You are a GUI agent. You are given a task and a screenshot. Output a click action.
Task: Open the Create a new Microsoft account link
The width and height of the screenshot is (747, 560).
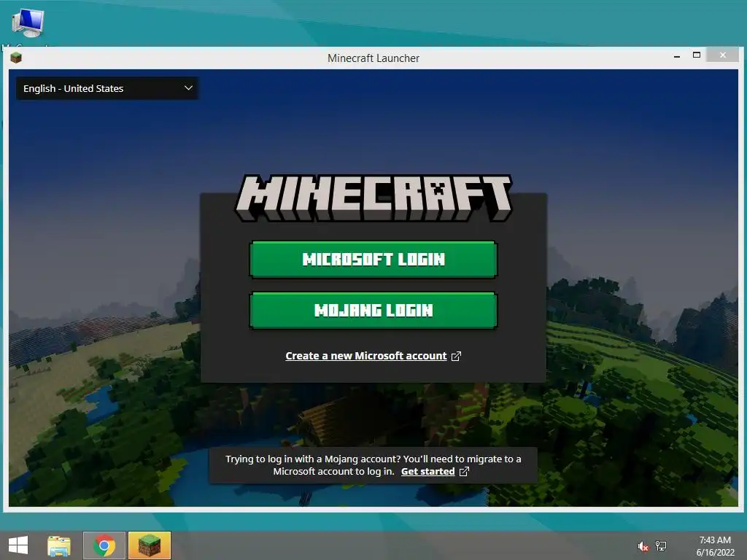point(366,356)
